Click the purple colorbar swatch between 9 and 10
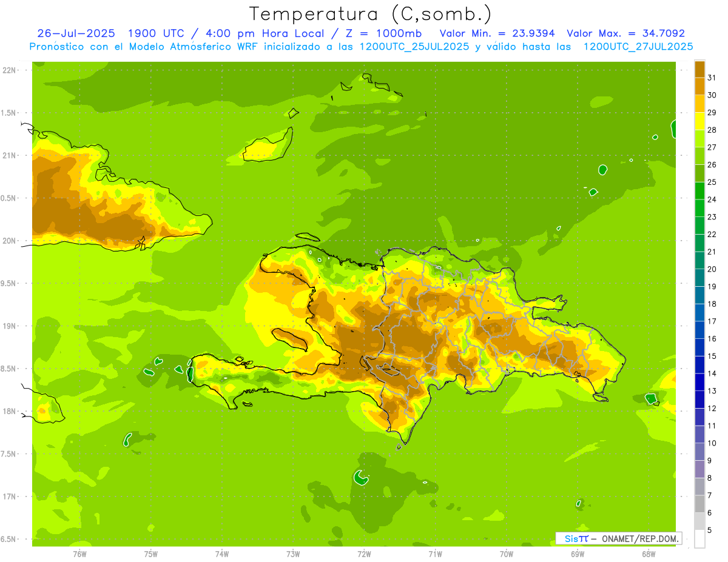This screenshot has width=728, height=562. [x=699, y=452]
